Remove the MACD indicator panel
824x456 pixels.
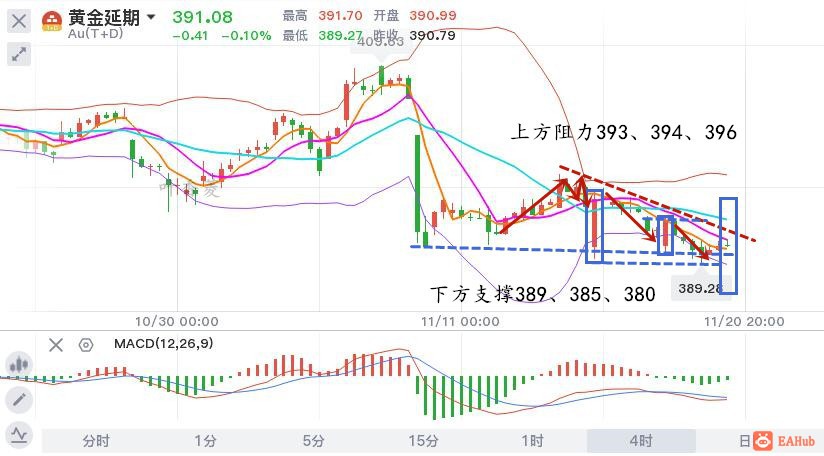pos(56,345)
